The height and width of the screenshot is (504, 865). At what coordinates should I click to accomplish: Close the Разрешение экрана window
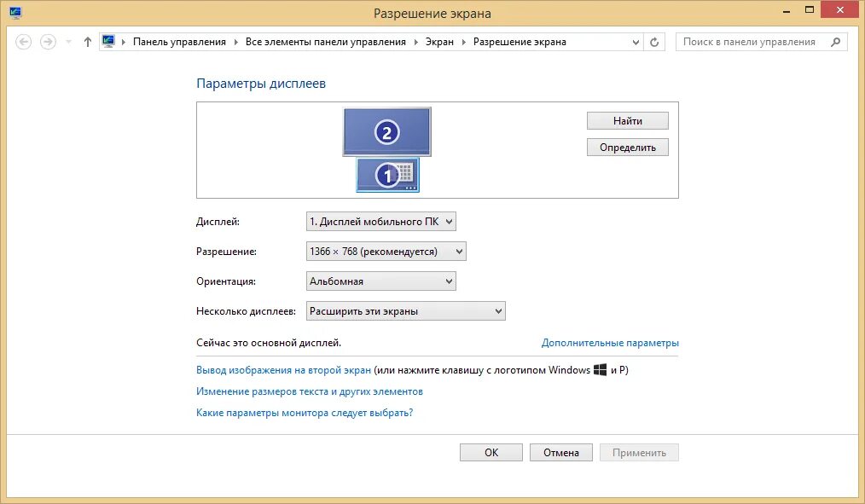[840, 10]
